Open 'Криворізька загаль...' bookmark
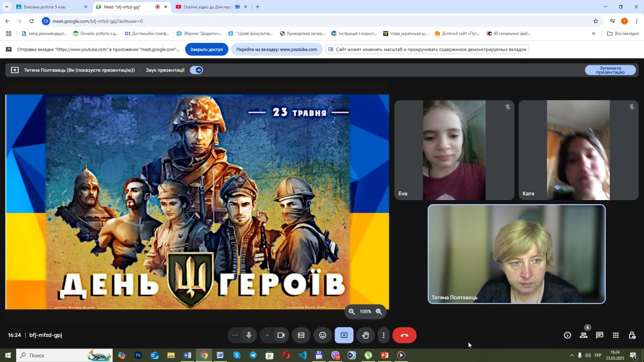This screenshot has height=362, width=644. (303, 34)
